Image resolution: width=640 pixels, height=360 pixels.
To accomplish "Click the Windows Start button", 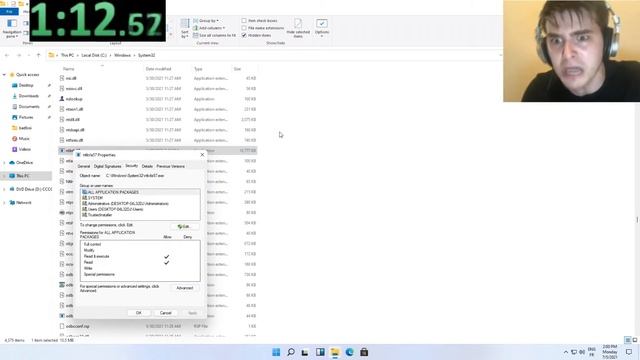I will (276, 352).
